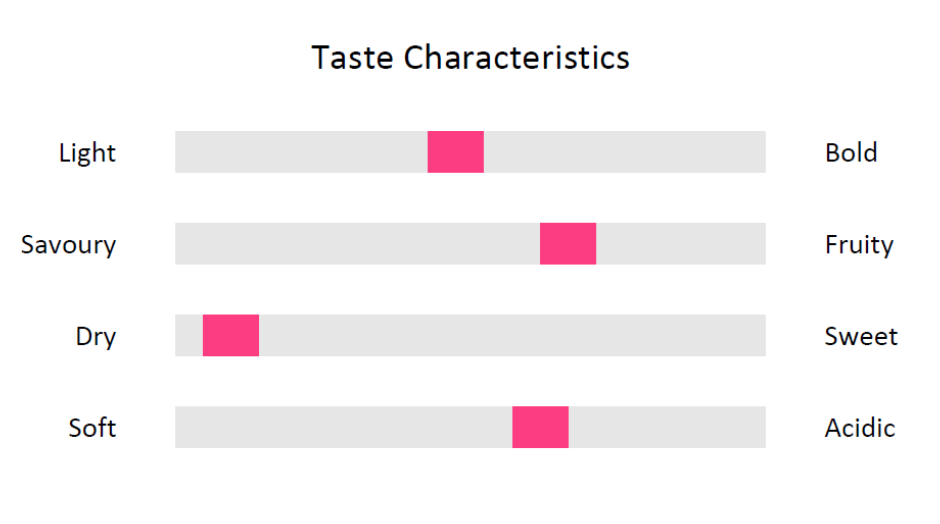Click the Savoury label
This screenshot has height=524, width=940.
coord(68,245)
